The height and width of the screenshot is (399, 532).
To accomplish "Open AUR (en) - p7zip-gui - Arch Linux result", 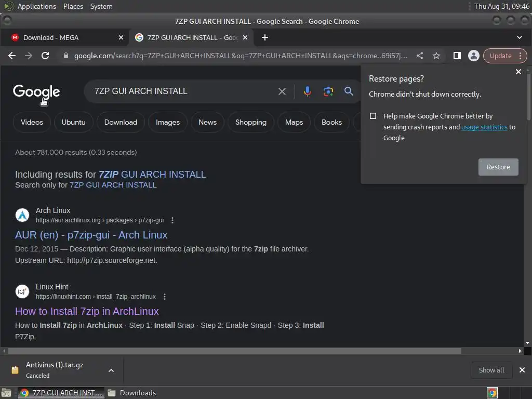I will [x=91, y=235].
